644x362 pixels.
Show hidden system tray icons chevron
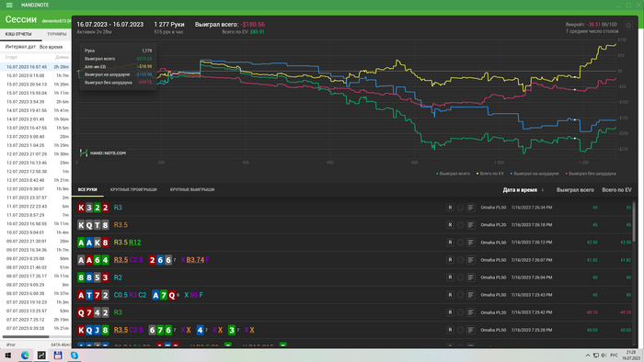pyautogui.click(x=587, y=356)
